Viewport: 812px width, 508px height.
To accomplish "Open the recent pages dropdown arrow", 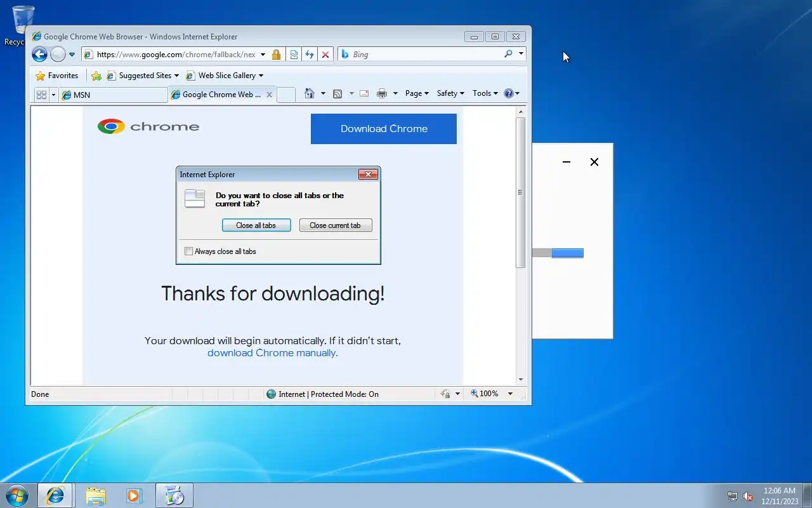I will 72,55.
